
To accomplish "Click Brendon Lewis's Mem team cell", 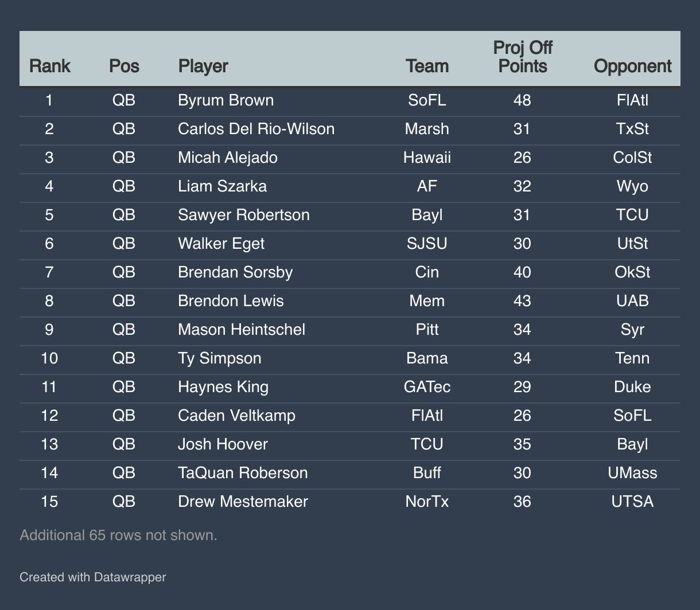I will click(427, 300).
